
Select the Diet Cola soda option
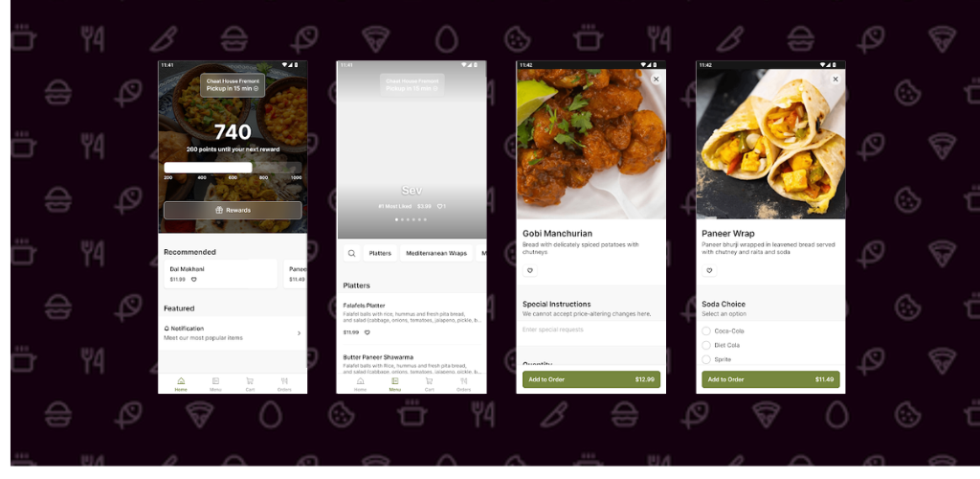[706, 345]
